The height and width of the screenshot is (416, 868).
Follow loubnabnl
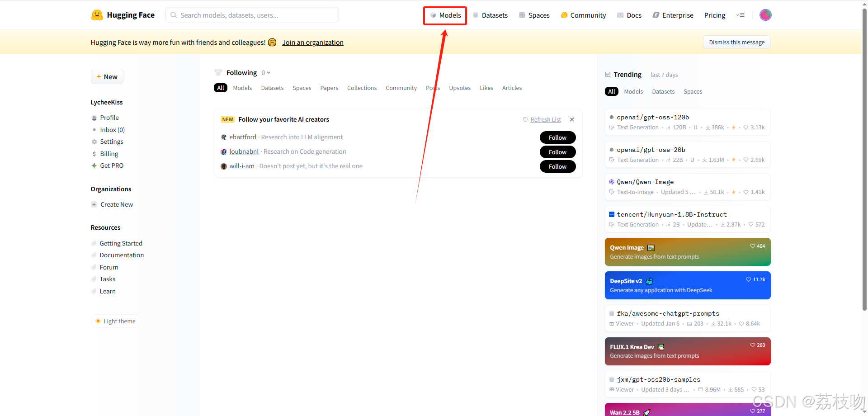click(x=557, y=152)
